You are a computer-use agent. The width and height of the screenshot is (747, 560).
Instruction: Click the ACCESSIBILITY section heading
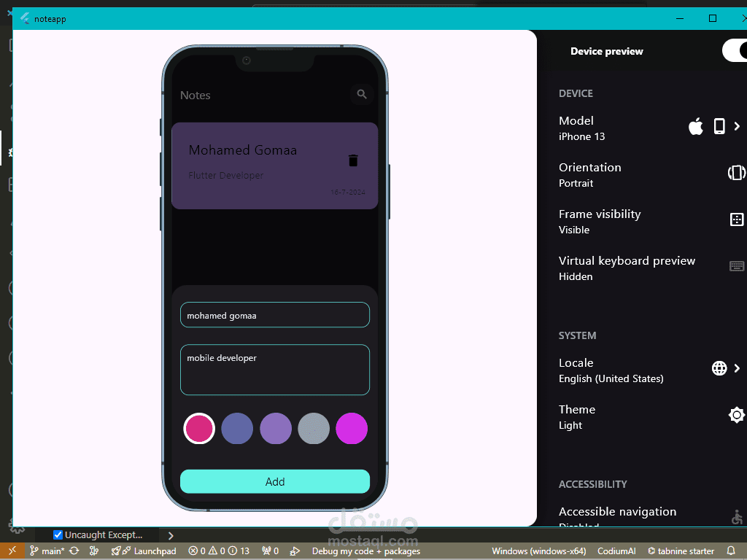[592, 484]
